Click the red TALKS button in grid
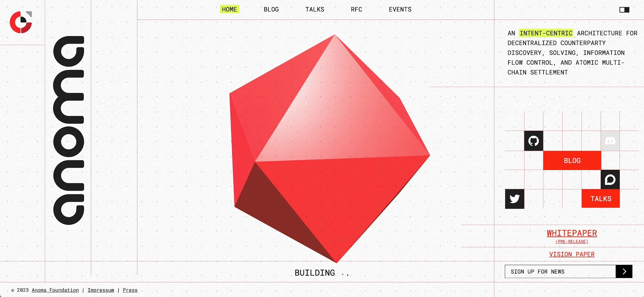Screen dimensions: 644x297 click(601, 198)
